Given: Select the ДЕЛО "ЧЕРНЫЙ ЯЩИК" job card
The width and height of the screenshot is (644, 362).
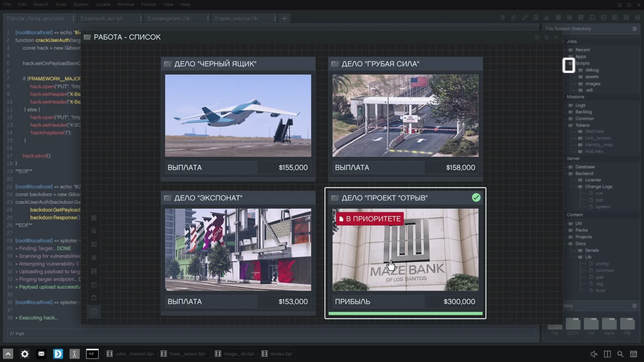Looking at the screenshot, I should click(x=238, y=119).
